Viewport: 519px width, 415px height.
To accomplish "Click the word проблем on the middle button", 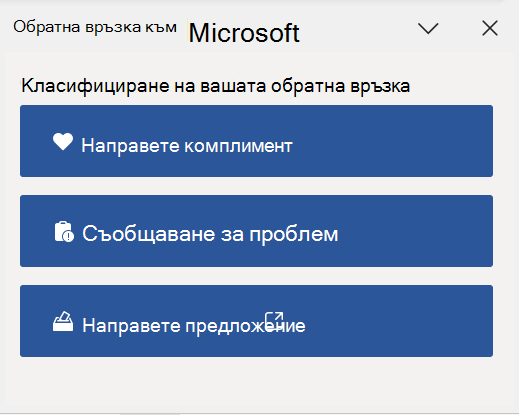I will (294, 234).
